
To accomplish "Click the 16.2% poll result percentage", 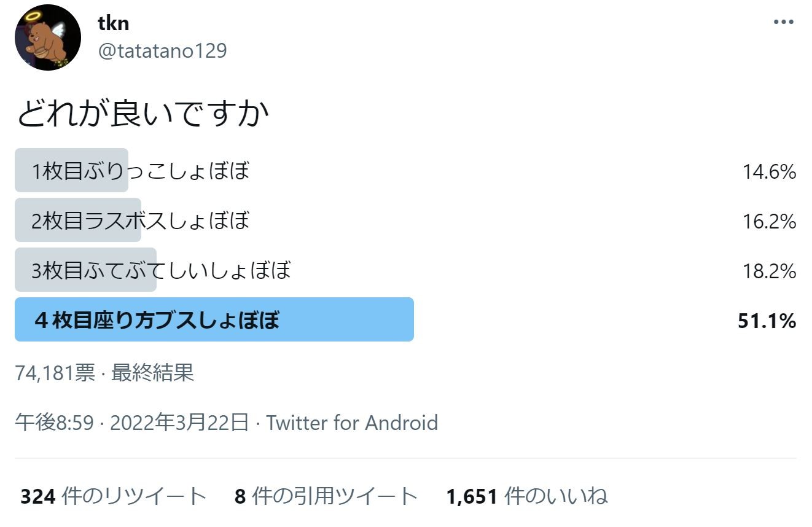I will pos(769,221).
